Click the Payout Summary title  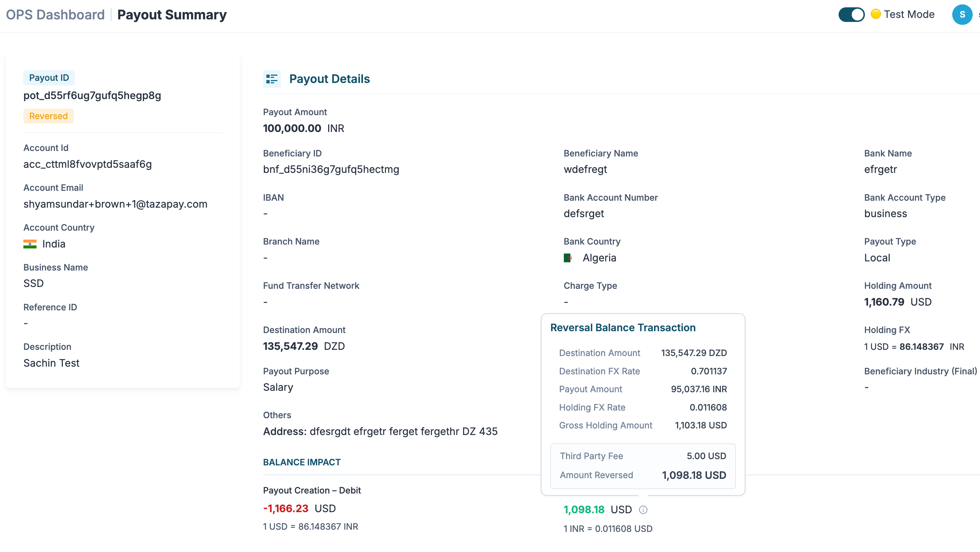[x=172, y=15]
